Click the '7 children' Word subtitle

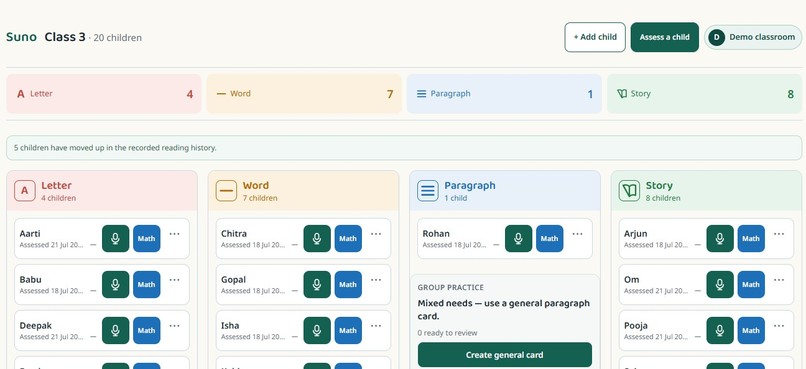click(260, 198)
